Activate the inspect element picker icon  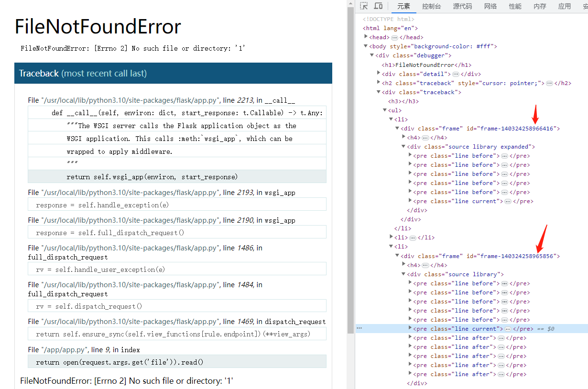tap(364, 6)
